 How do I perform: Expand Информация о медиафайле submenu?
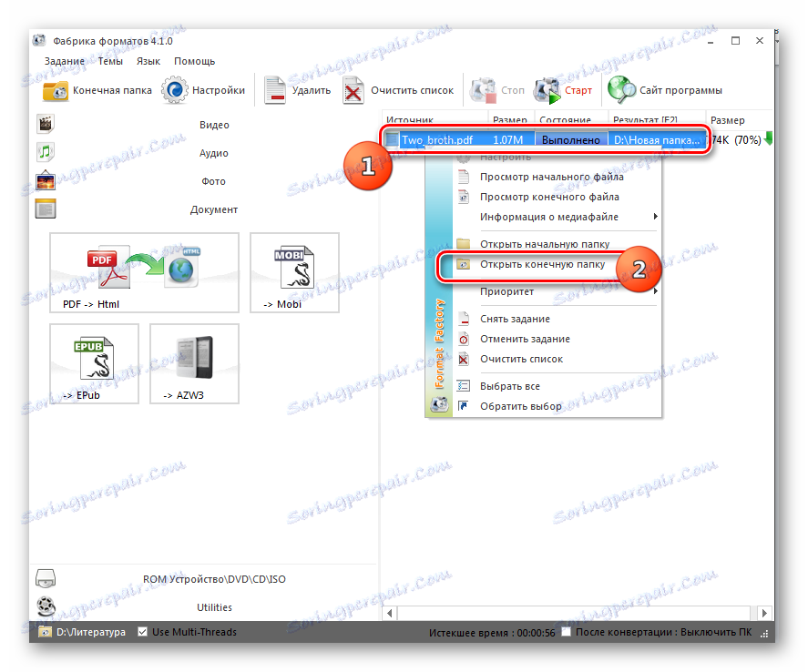[x=549, y=218]
